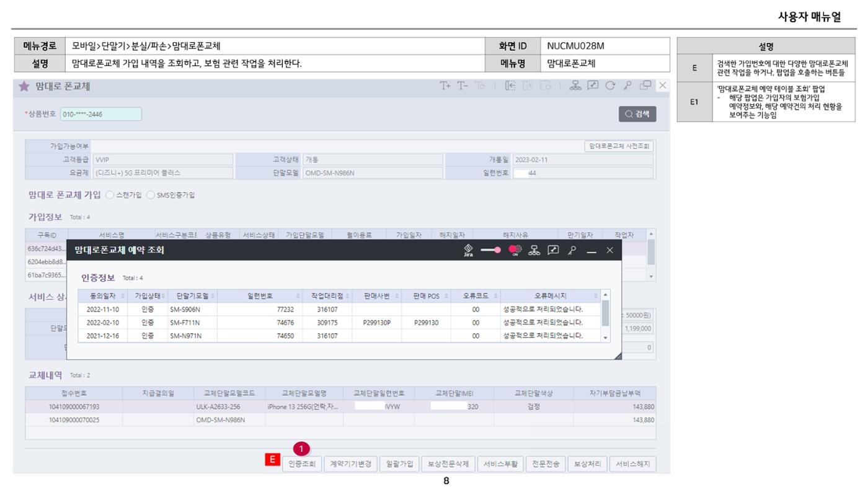Screen dimensions: 868x489
Task: Select the 2021-12-16 date cell
Action: click(103, 336)
